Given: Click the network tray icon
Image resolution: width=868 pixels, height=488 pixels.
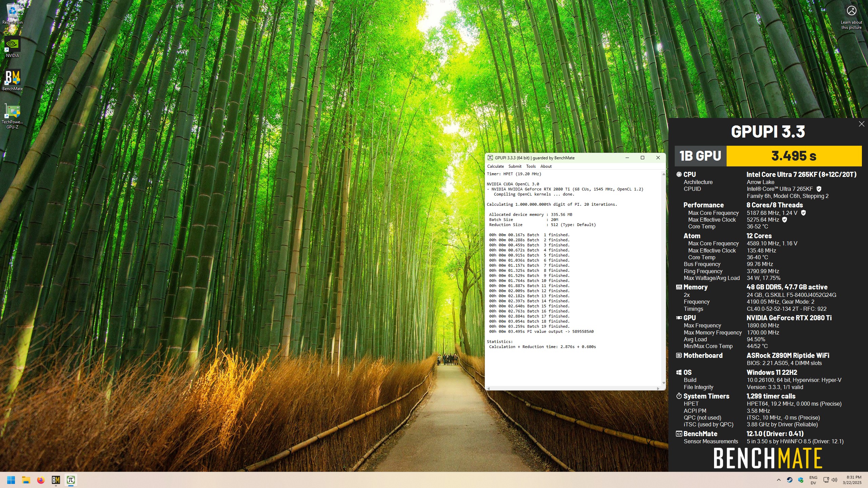Looking at the screenshot, I should 826,480.
